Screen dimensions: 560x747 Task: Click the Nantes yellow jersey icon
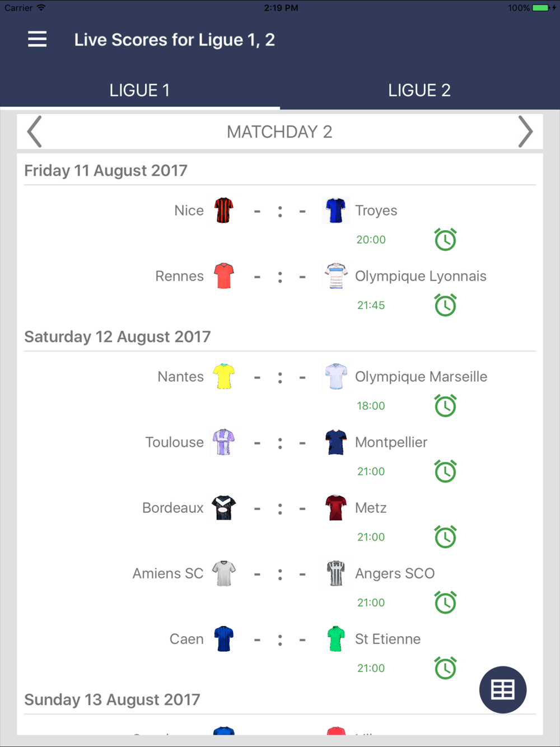(x=223, y=377)
